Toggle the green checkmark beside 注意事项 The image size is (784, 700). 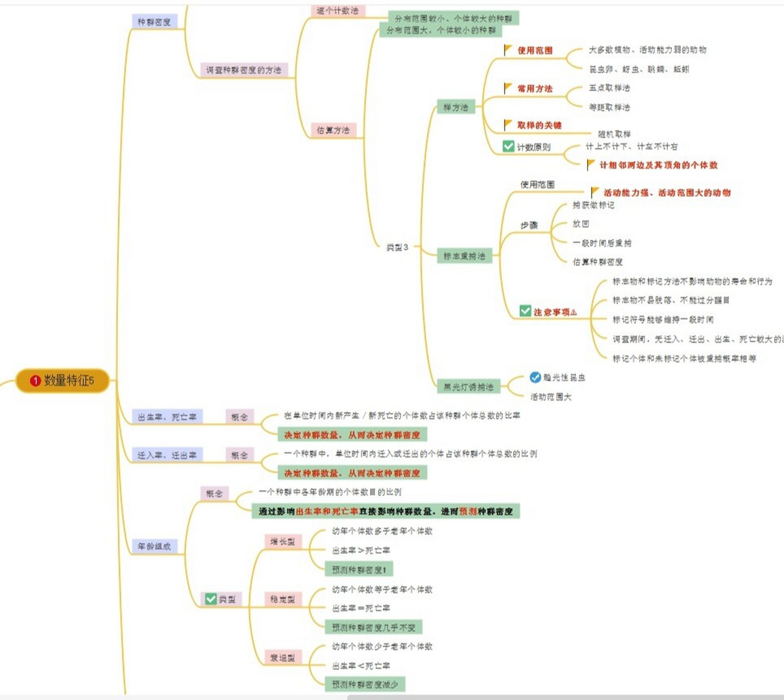(525, 311)
